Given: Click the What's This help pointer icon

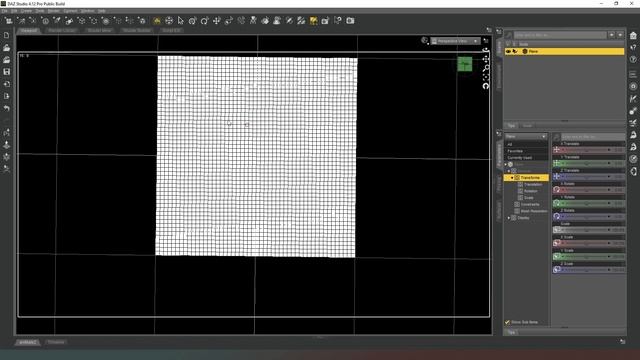Looking at the screenshot, I should pos(338,20).
